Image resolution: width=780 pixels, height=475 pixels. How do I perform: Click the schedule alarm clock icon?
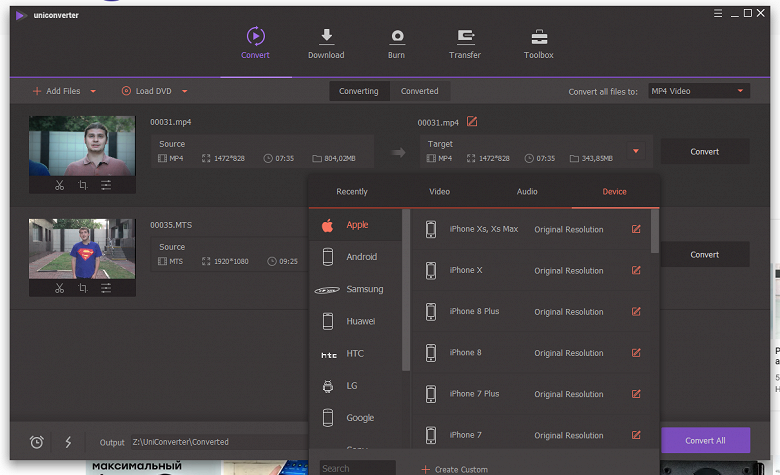pos(37,442)
